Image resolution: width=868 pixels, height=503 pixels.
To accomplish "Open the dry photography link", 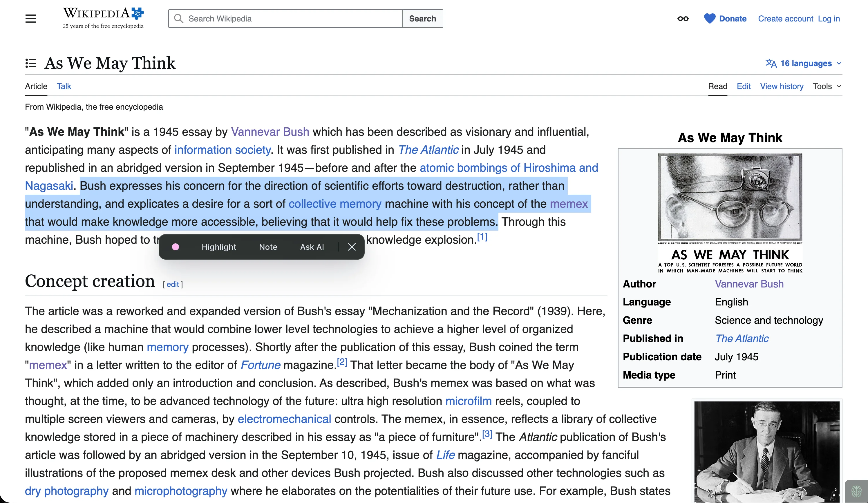I will click(66, 491).
